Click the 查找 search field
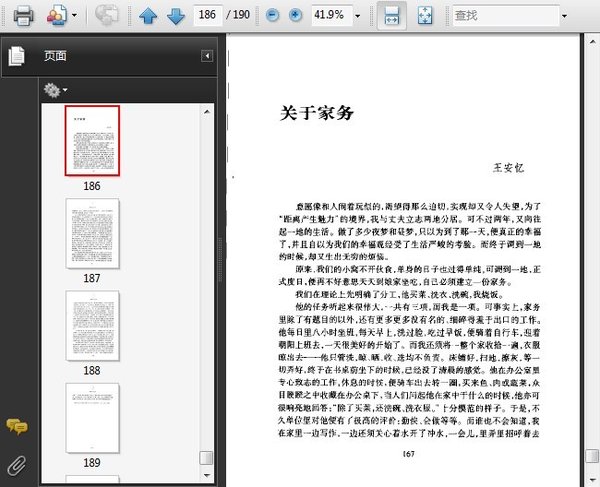Screen dimensions: 600x487 500,15
